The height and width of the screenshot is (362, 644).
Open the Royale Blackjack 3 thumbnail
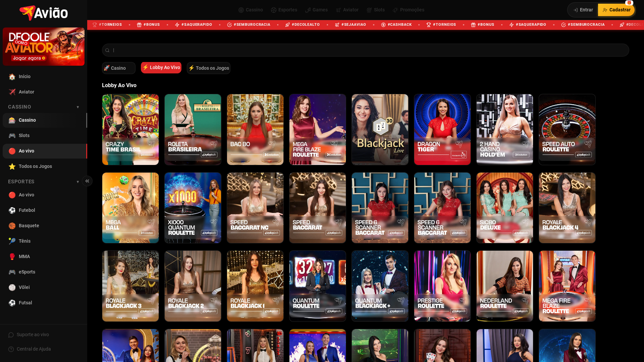[130, 286]
